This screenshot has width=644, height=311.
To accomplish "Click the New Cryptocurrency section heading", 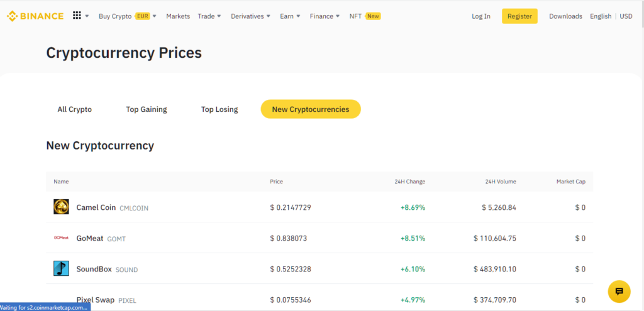I will point(100,146).
